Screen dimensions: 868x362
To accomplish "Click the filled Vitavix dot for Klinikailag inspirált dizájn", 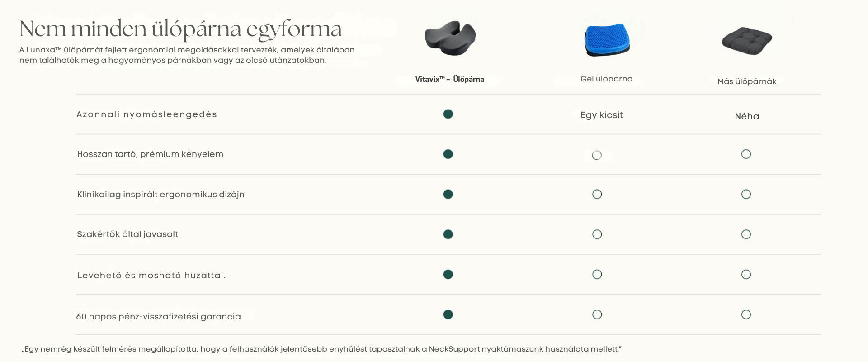I will (448, 195).
